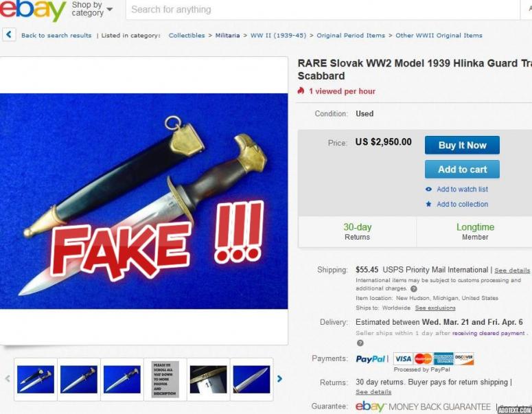
Task: Click the shipping help question mark icon
Action: [414, 289]
